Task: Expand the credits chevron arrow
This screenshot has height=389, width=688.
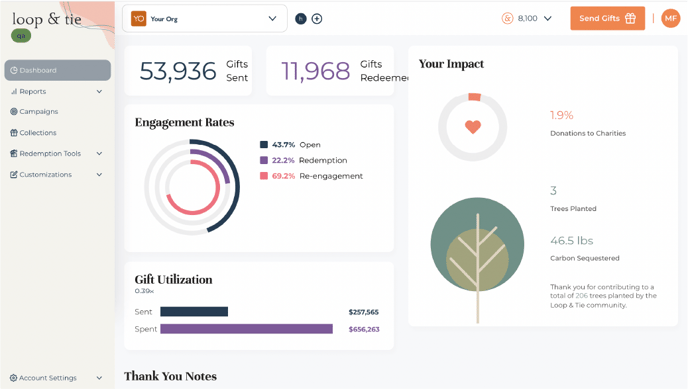Action: 548,18
